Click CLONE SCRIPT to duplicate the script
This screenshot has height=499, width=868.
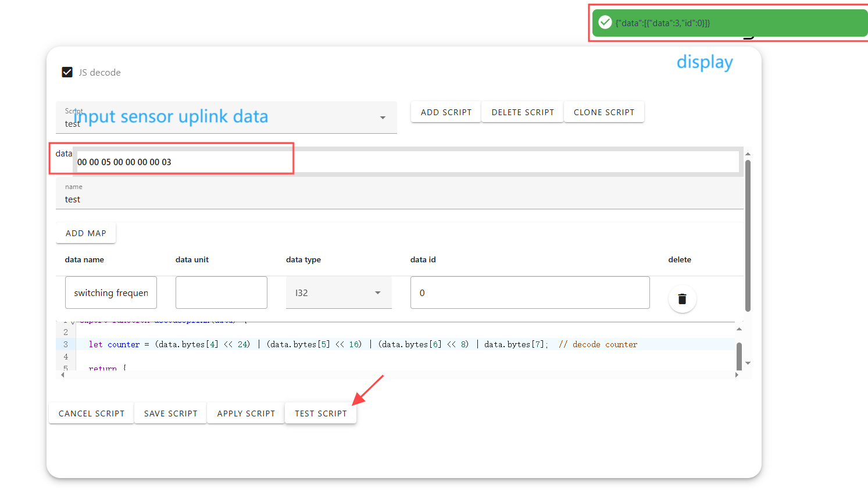pyautogui.click(x=603, y=112)
